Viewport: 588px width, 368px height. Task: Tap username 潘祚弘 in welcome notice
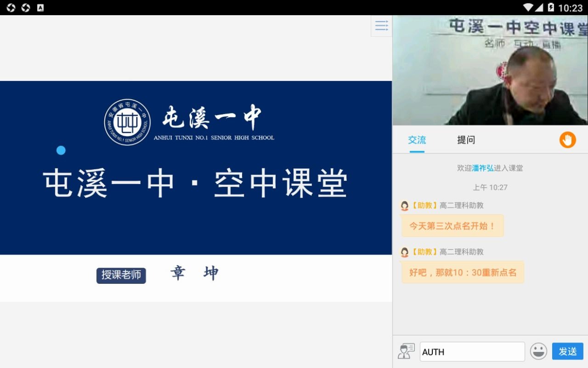(483, 168)
